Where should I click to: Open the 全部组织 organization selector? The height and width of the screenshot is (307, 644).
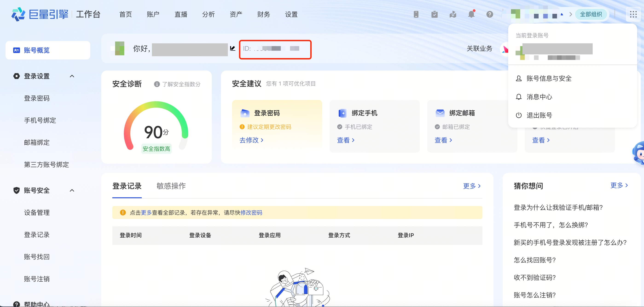point(591,14)
